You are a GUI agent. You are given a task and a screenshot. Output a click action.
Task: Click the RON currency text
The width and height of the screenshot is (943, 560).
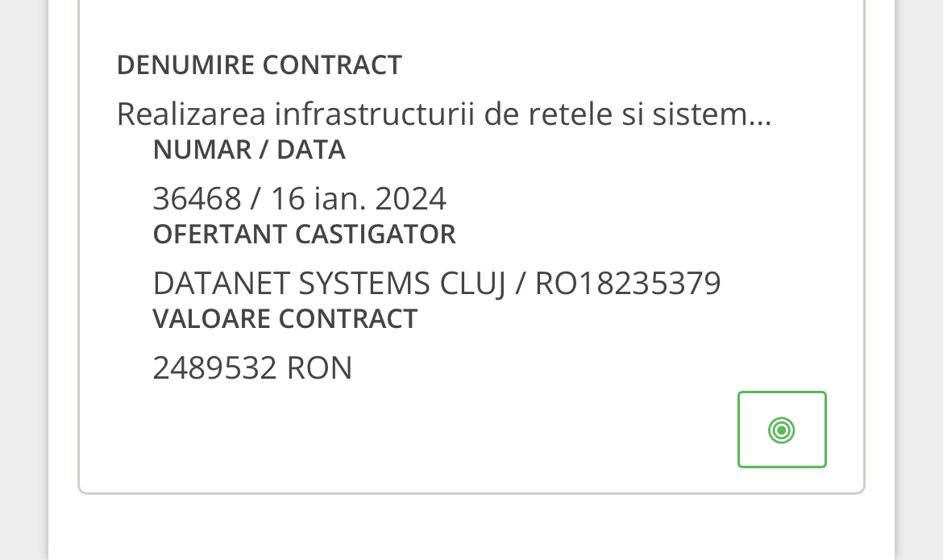[319, 368]
